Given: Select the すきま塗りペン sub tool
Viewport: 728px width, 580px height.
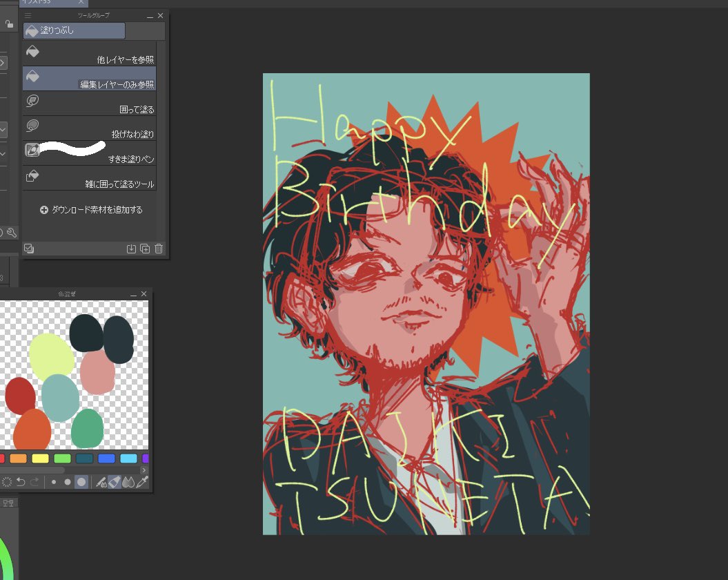Looking at the screenshot, I should point(90,153).
